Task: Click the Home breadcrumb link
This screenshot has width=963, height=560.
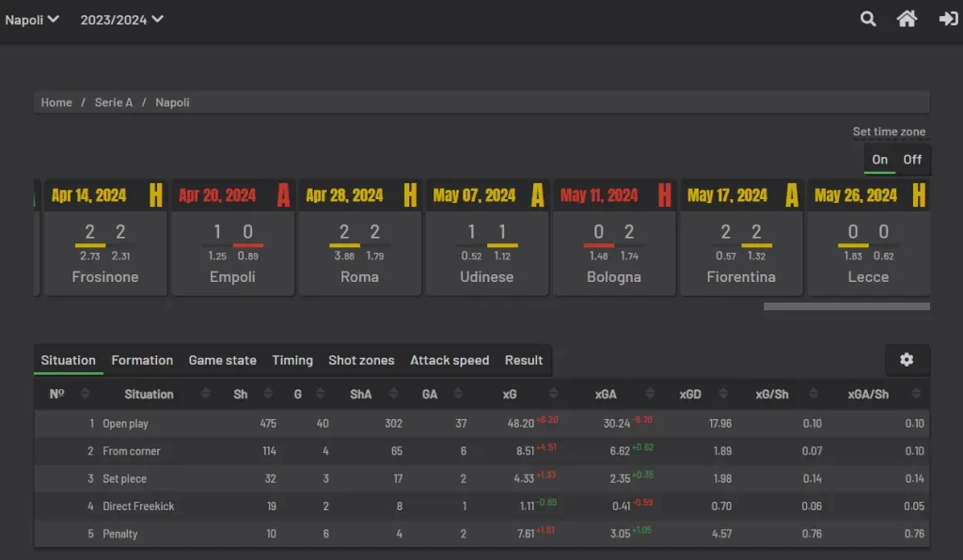Action: 56,102
